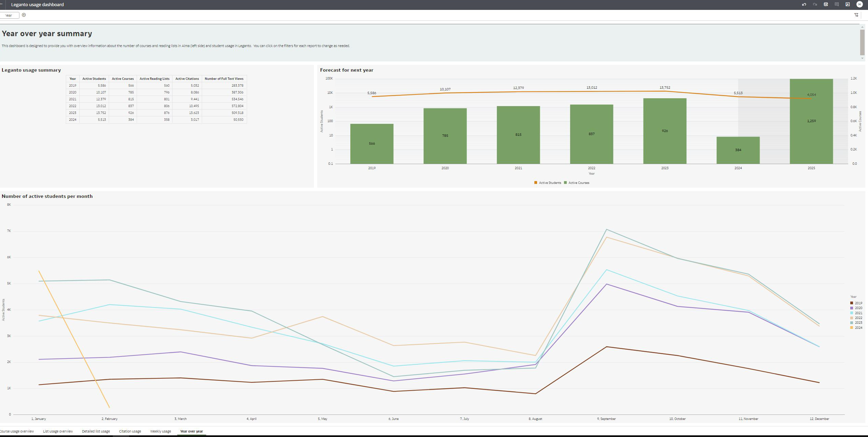Click the 2024 legend color swatch
Image resolution: width=868 pixels, height=437 pixels.
[x=852, y=327]
